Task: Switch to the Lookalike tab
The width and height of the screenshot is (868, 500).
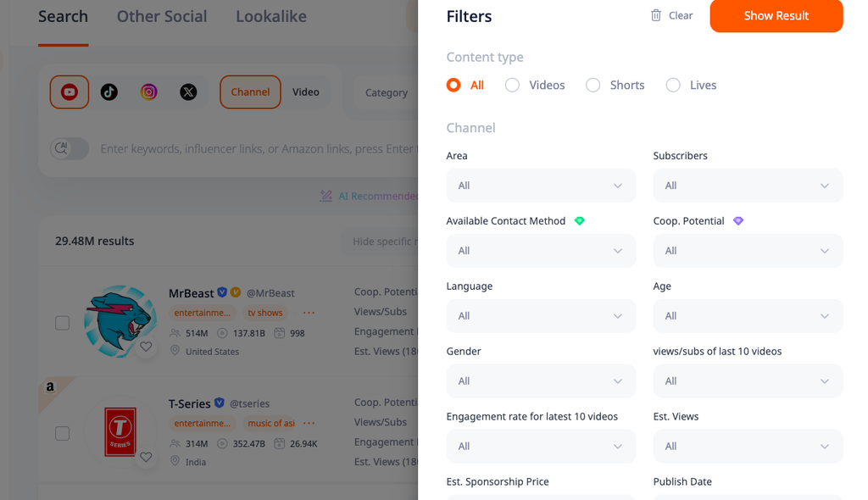Action: click(x=271, y=17)
